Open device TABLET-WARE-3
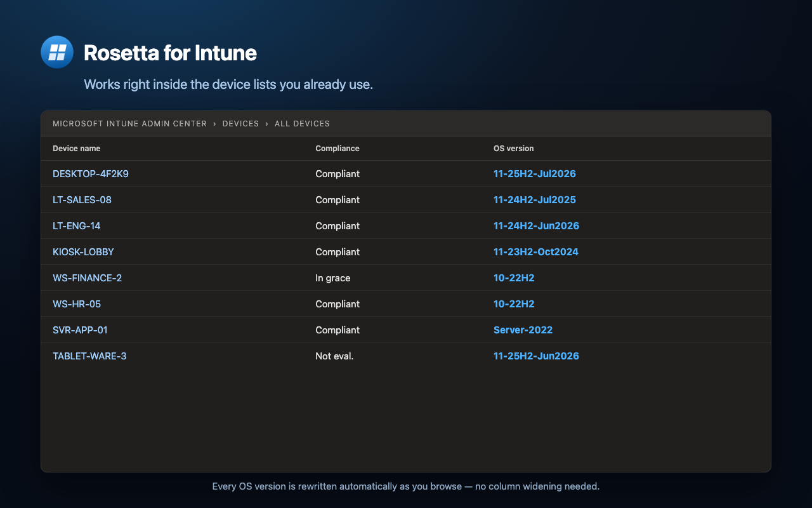812x508 pixels. (x=89, y=356)
